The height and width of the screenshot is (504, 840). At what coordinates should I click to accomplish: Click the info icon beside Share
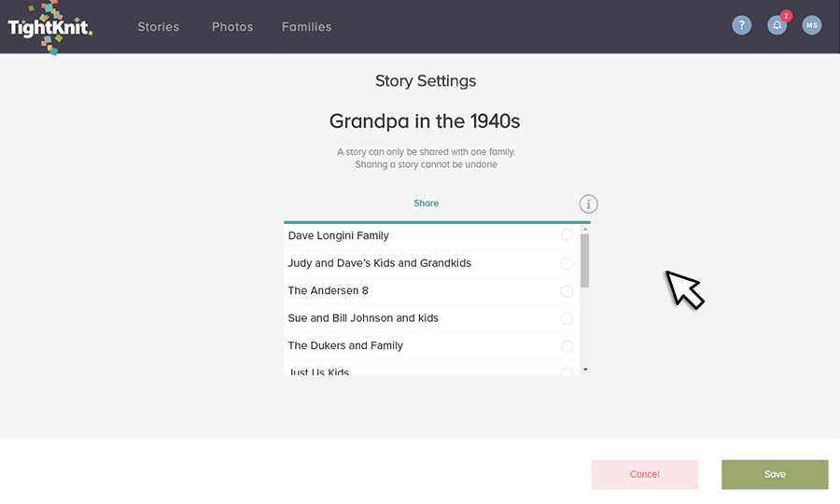pos(588,204)
